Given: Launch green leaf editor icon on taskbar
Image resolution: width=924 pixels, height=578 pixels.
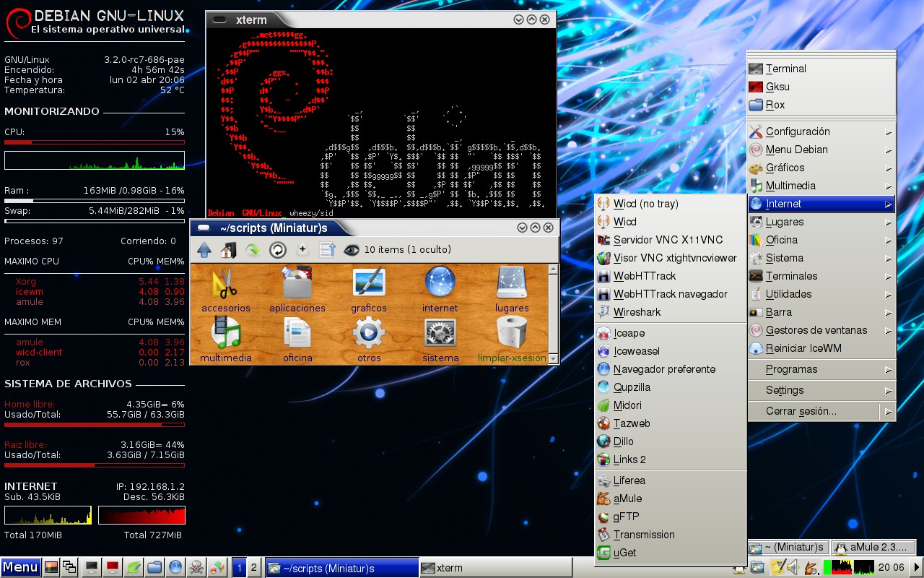Looking at the screenshot, I should tap(134, 567).
